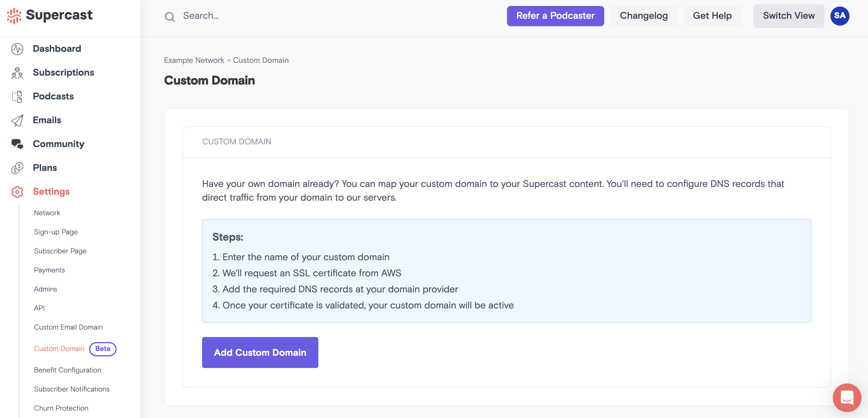This screenshot has height=418, width=868.
Task: Open Payments settings
Action: pos(49,270)
